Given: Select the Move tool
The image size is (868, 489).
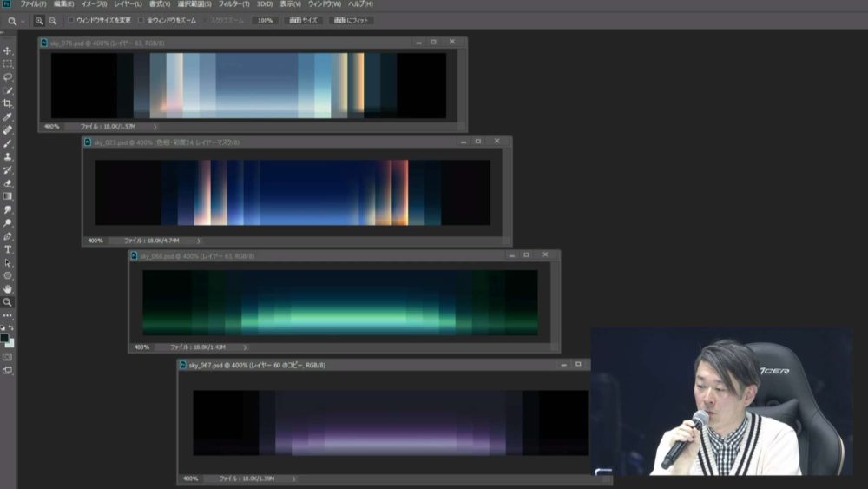Looking at the screenshot, I should click(x=8, y=50).
